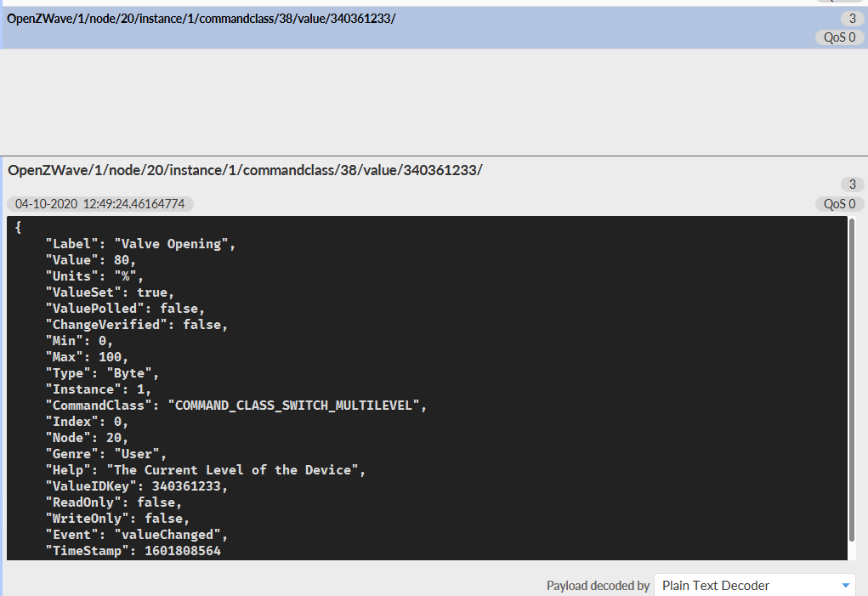The height and width of the screenshot is (596, 868).
Task: Click the "WriteOnly": false line
Action: click(x=117, y=519)
